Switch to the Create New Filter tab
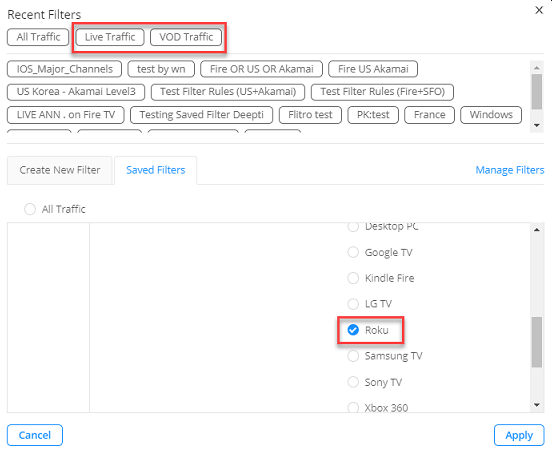This screenshot has width=552, height=454. point(59,170)
